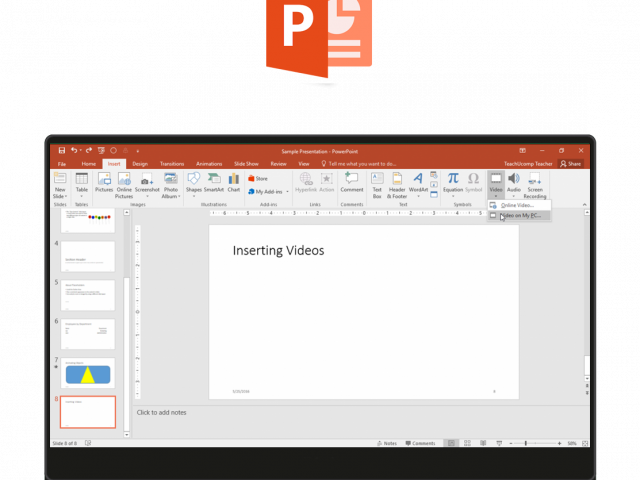
Task: Click the Equation pi icon
Action: click(453, 179)
